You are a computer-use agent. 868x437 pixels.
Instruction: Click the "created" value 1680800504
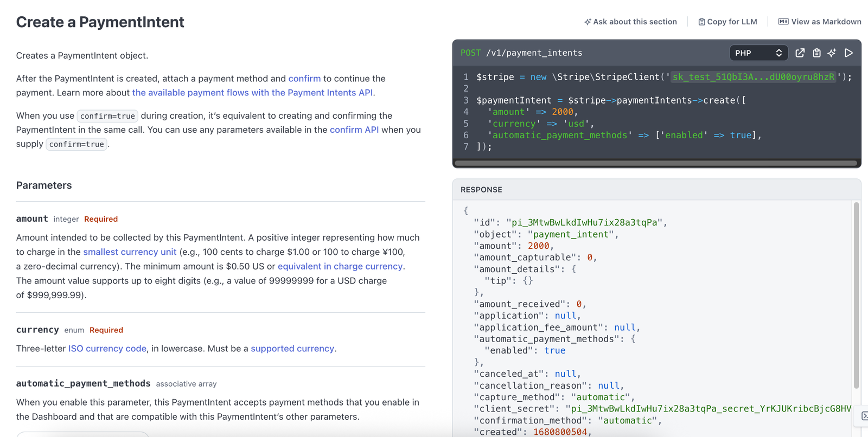560,432
